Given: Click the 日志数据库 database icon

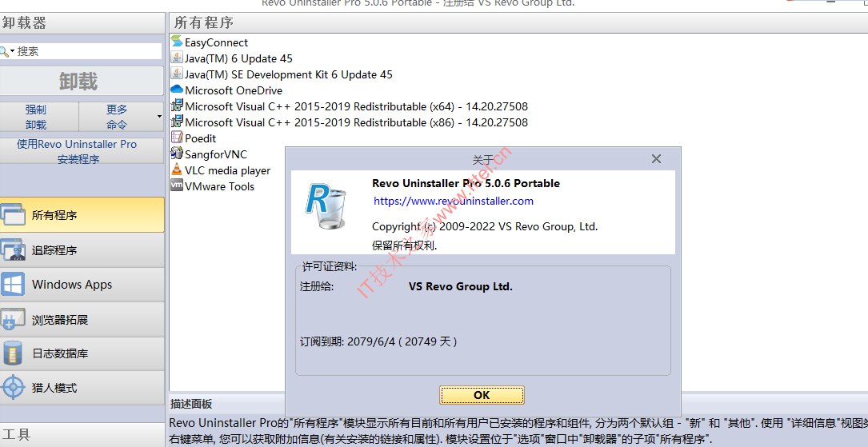Looking at the screenshot, I should 12,353.
